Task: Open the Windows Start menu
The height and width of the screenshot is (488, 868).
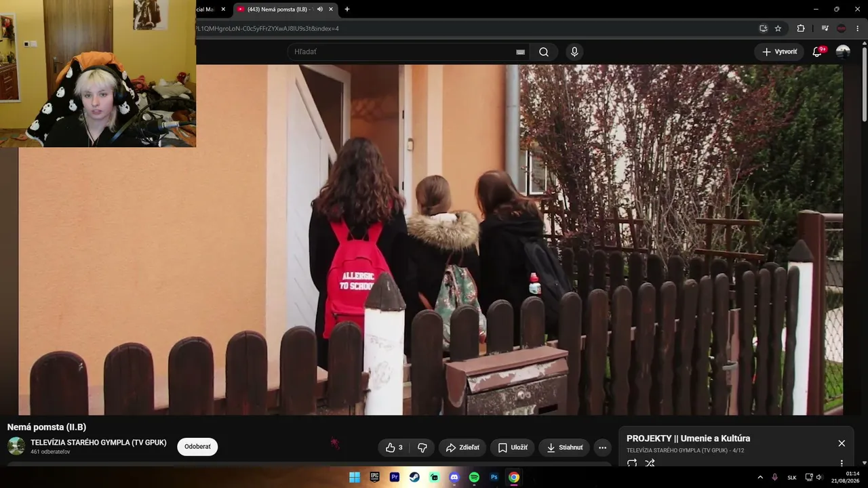Action: point(355,477)
